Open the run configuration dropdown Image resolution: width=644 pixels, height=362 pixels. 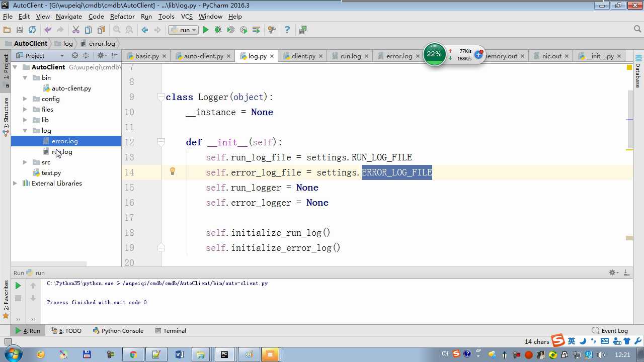tap(183, 30)
